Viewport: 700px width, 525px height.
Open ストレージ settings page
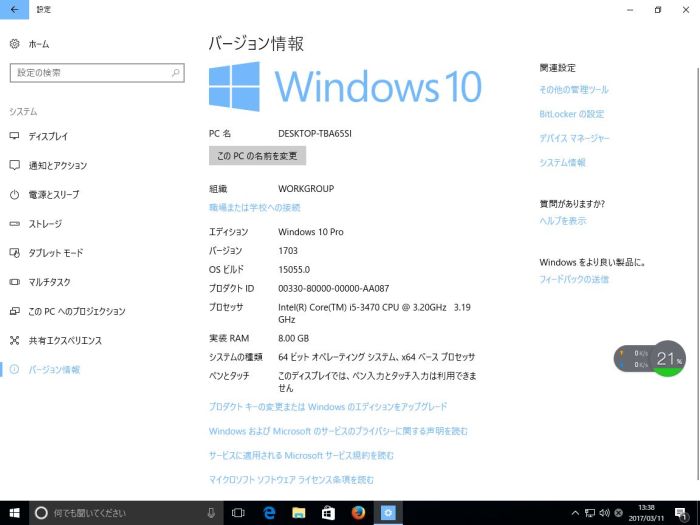coord(45,224)
